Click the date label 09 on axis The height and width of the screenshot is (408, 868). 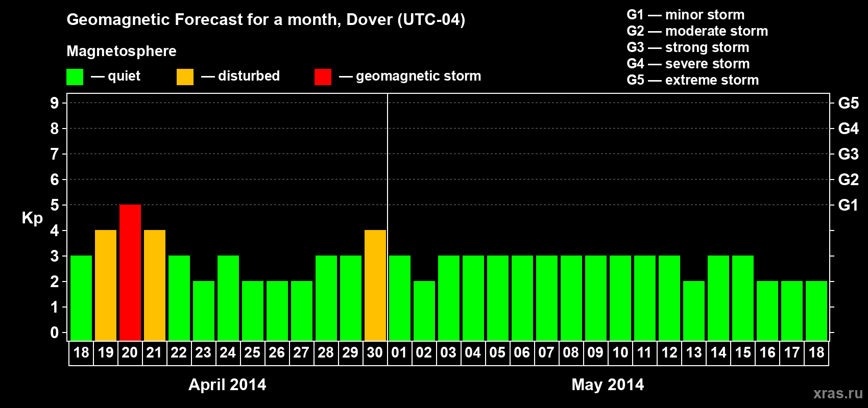click(x=595, y=352)
